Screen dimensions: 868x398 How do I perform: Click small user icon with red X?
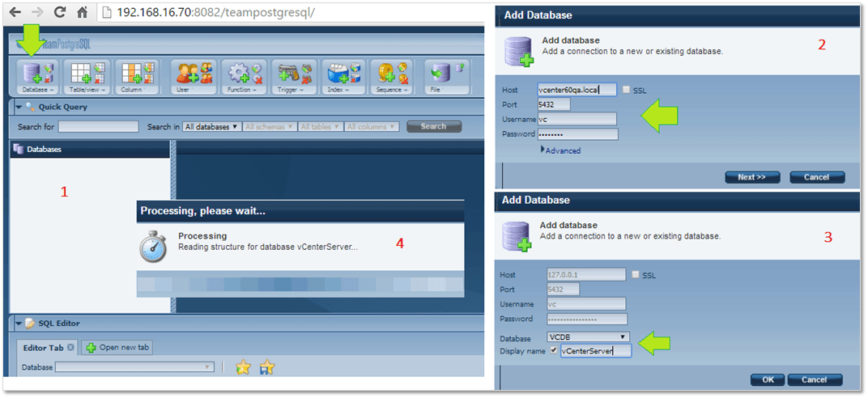click(x=206, y=78)
